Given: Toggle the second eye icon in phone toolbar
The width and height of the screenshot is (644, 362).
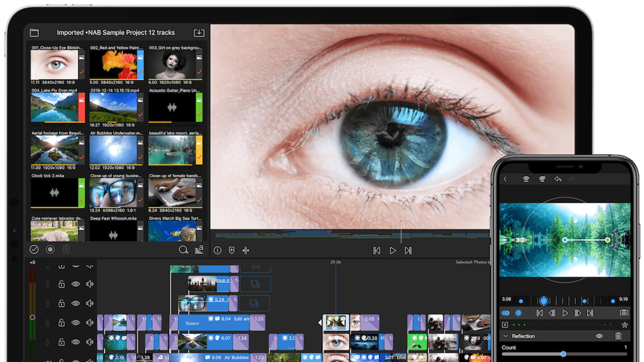Looking at the screenshot, I should pyautogui.click(x=542, y=179).
